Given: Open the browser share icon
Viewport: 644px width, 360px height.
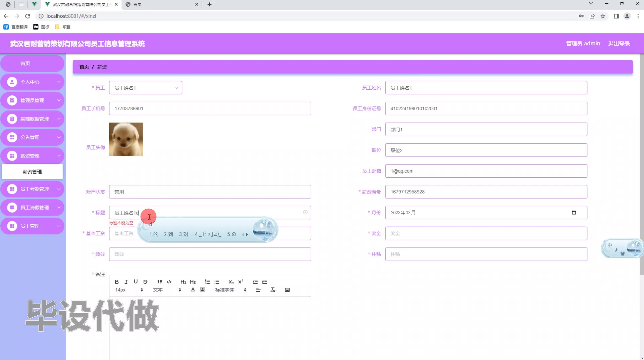Looking at the screenshot, I should coord(592,16).
